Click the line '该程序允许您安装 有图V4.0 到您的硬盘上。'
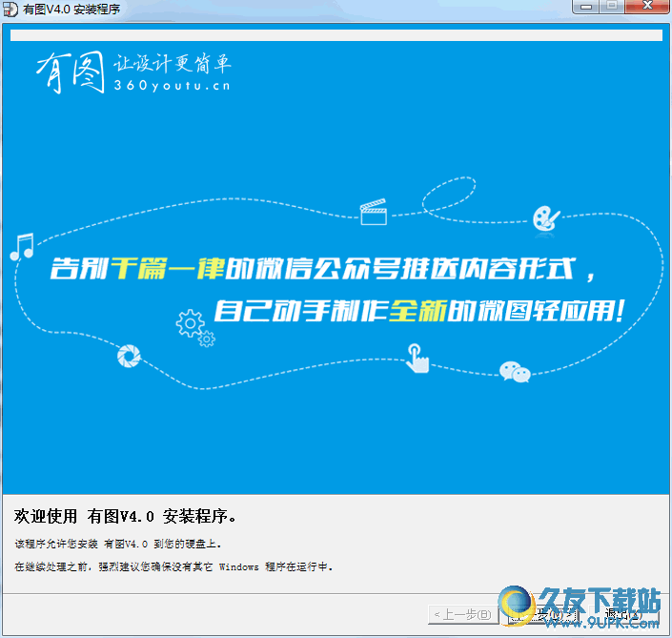Image resolution: width=672 pixels, height=638 pixels. point(118,545)
